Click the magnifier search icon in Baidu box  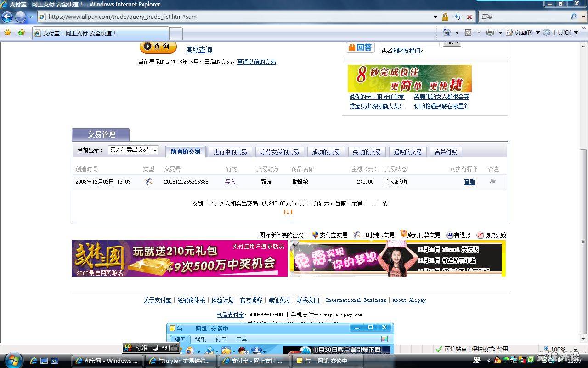(x=573, y=17)
